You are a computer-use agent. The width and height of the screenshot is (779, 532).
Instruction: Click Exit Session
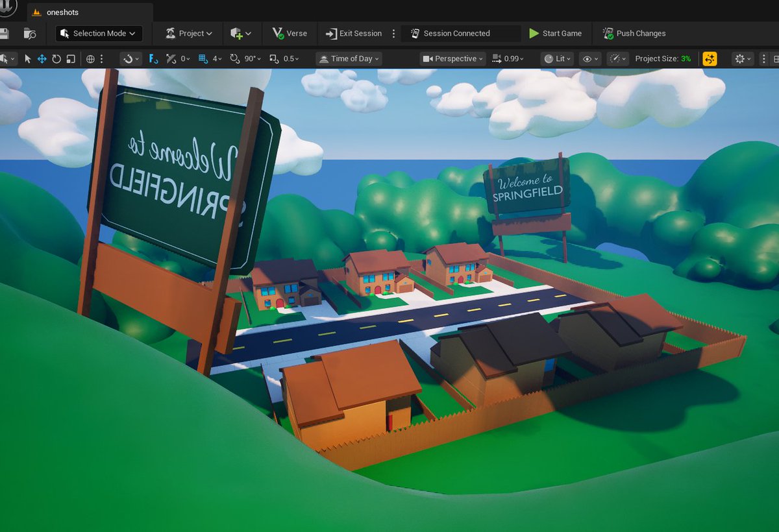(354, 33)
